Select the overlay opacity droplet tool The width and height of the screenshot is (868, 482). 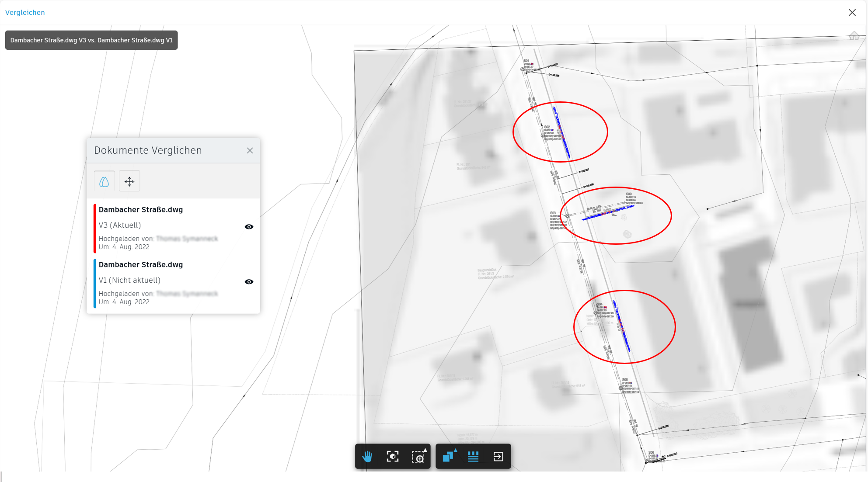click(x=104, y=181)
